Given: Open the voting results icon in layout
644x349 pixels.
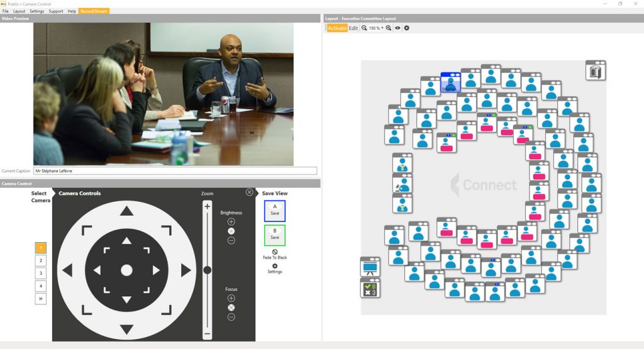Looking at the screenshot, I should click(370, 288).
